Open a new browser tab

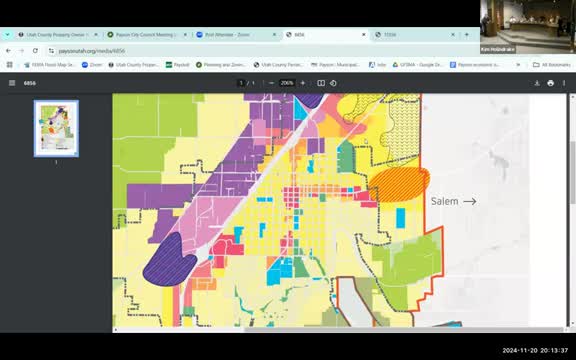click(x=467, y=35)
